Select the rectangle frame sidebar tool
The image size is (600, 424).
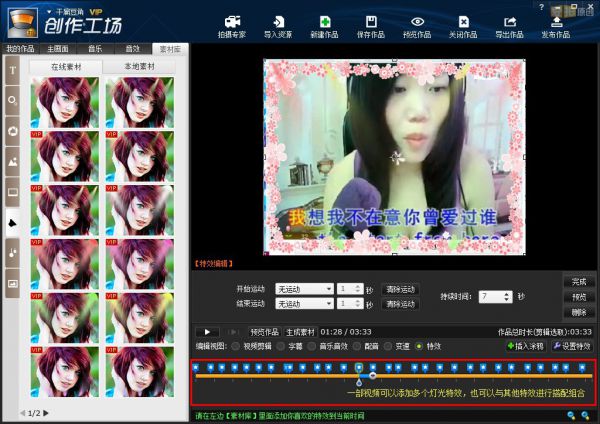pos(13,192)
